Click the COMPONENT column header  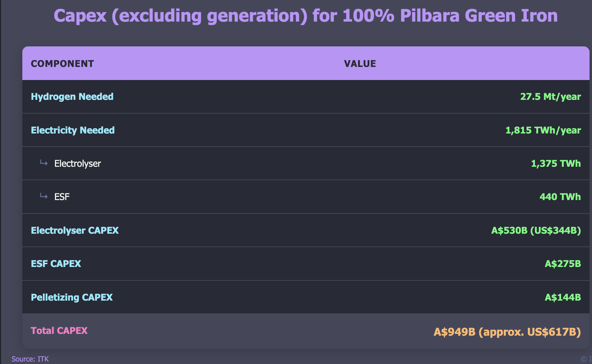(62, 64)
